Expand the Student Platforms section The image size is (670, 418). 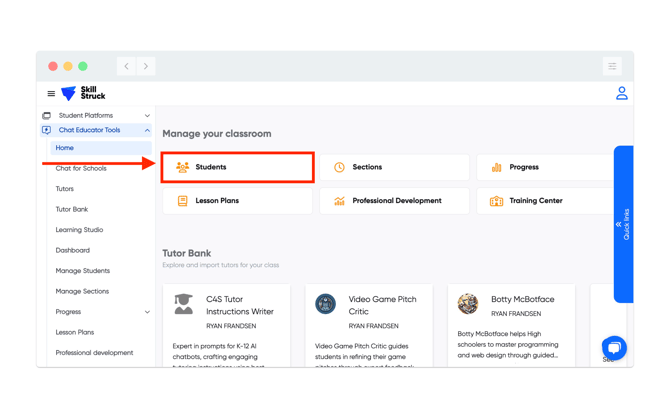tap(147, 116)
